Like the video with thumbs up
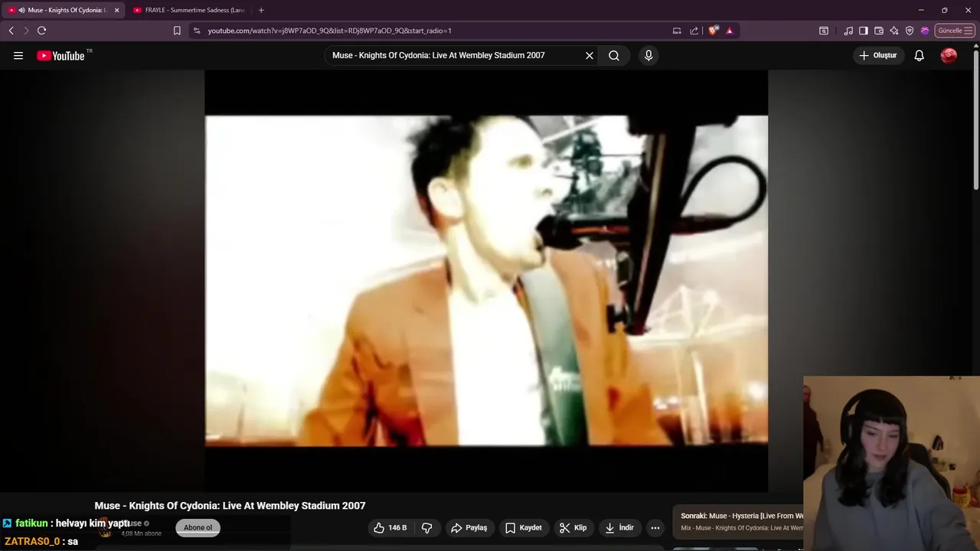The image size is (980, 551). click(x=390, y=528)
